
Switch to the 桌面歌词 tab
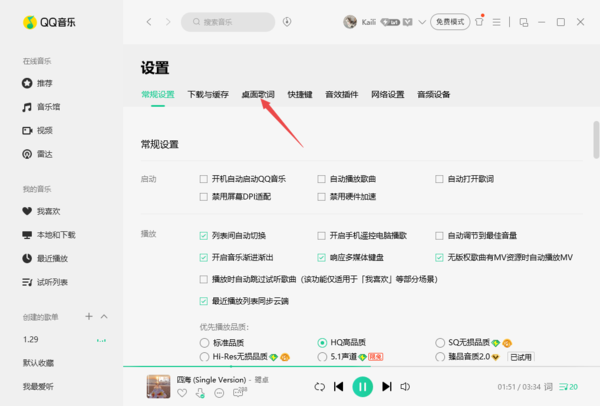point(257,95)
